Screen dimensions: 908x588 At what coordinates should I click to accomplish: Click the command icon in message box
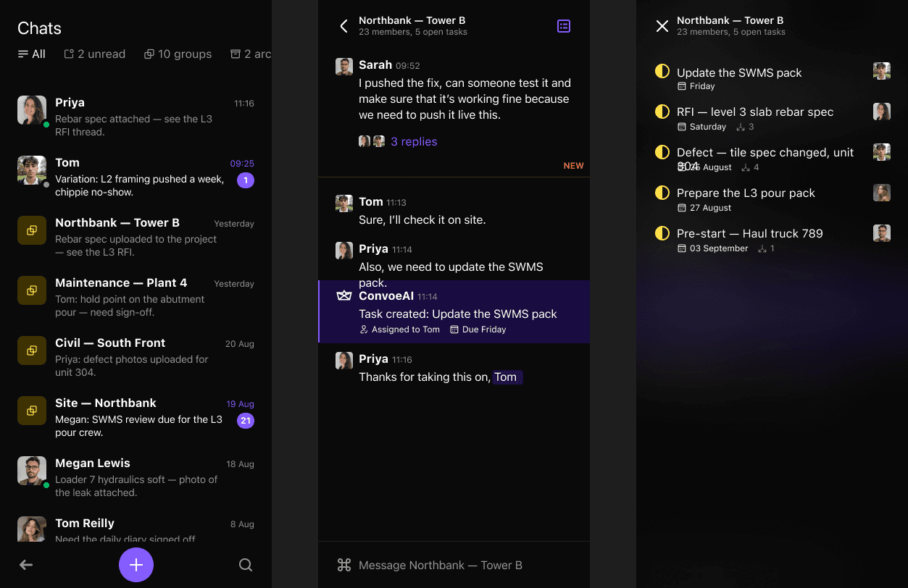[344, 565]
